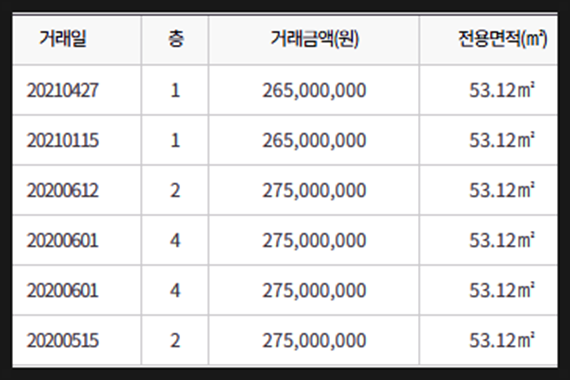
Task: Click 265,000,000 price in 20210115 row
Action: tap(314, 141)
